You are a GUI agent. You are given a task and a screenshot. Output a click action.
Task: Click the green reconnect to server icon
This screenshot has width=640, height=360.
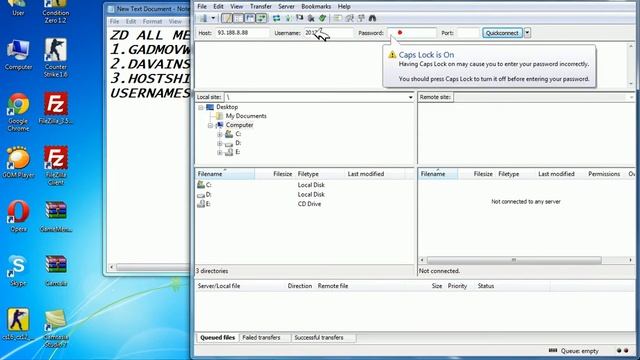322,18
